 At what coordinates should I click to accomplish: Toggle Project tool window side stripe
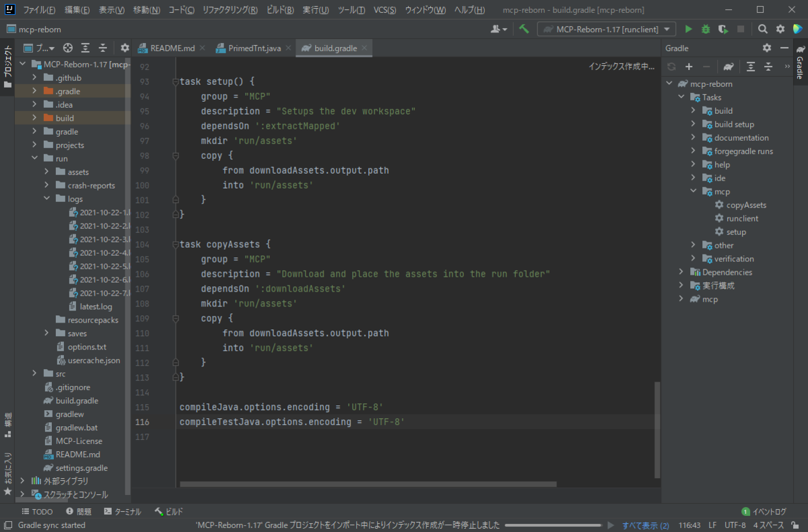[7, 67]
